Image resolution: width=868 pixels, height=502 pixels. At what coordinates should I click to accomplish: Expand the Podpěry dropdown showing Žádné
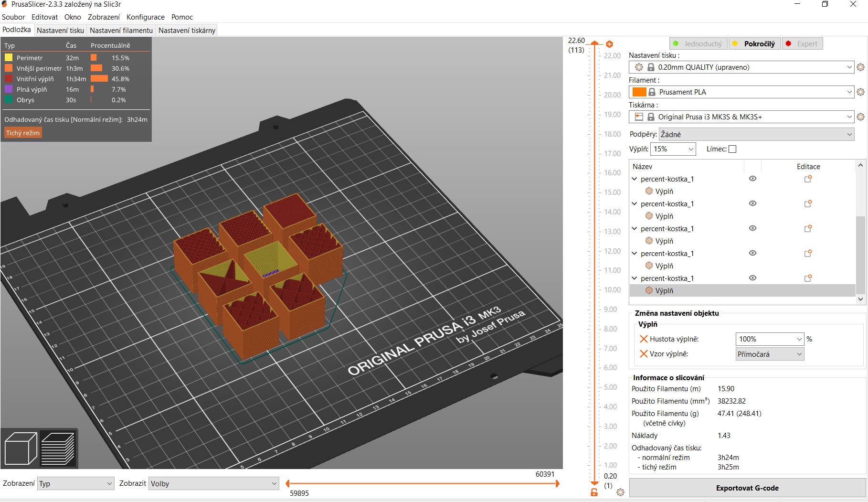756,135
